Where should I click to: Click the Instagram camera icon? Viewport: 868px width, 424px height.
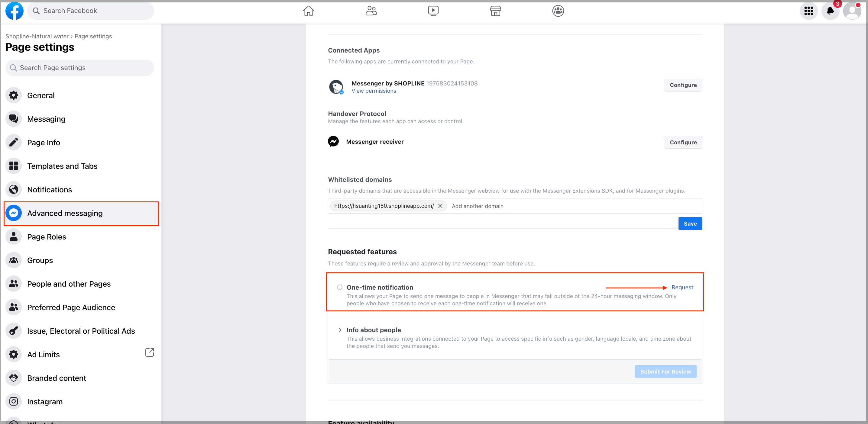(14, 402)
